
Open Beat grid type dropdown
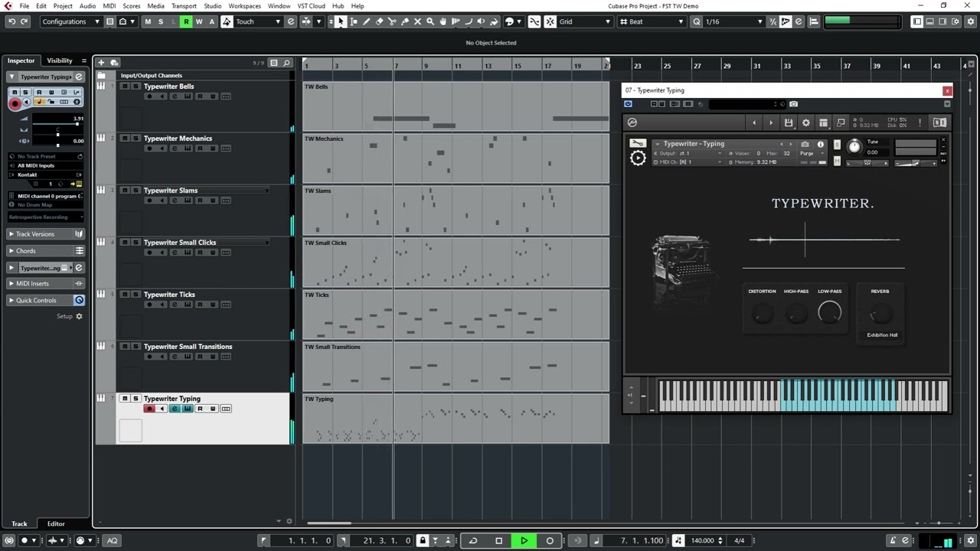tap(652, 21)
